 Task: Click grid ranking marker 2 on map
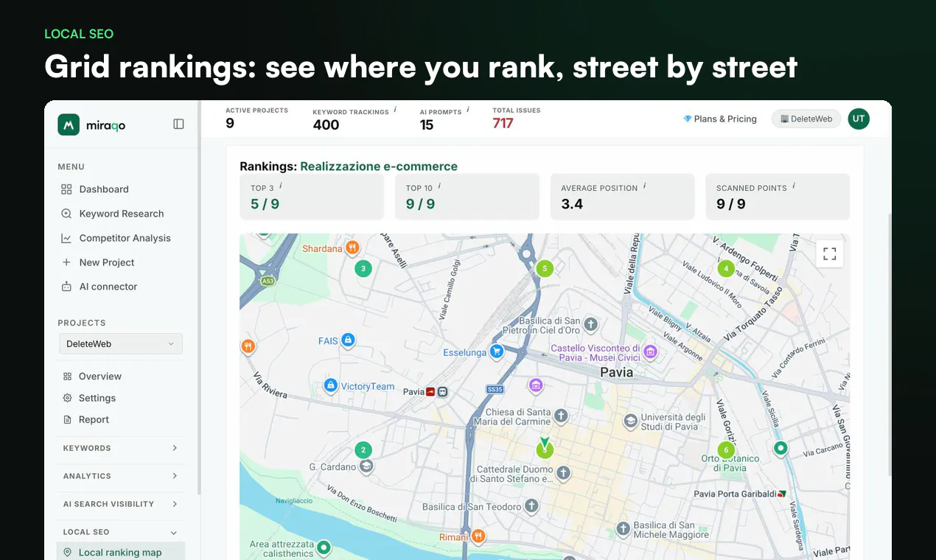click(363, 449)
